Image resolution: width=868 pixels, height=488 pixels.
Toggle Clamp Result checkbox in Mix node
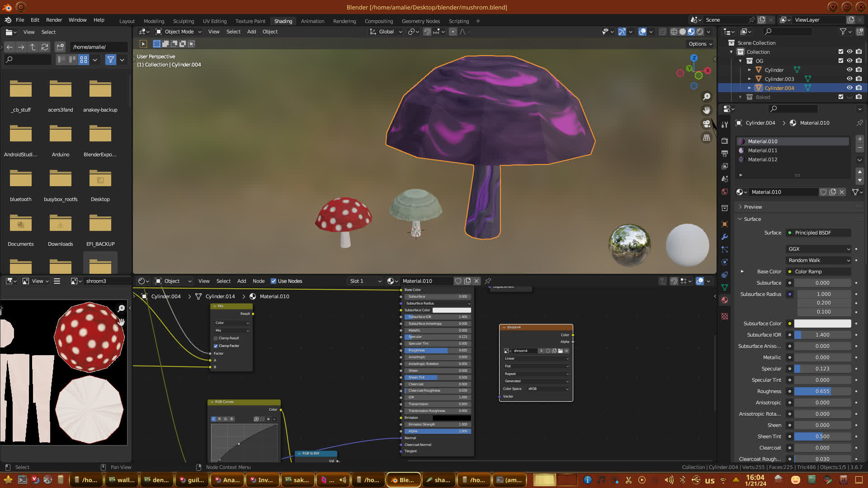(216, 338)
